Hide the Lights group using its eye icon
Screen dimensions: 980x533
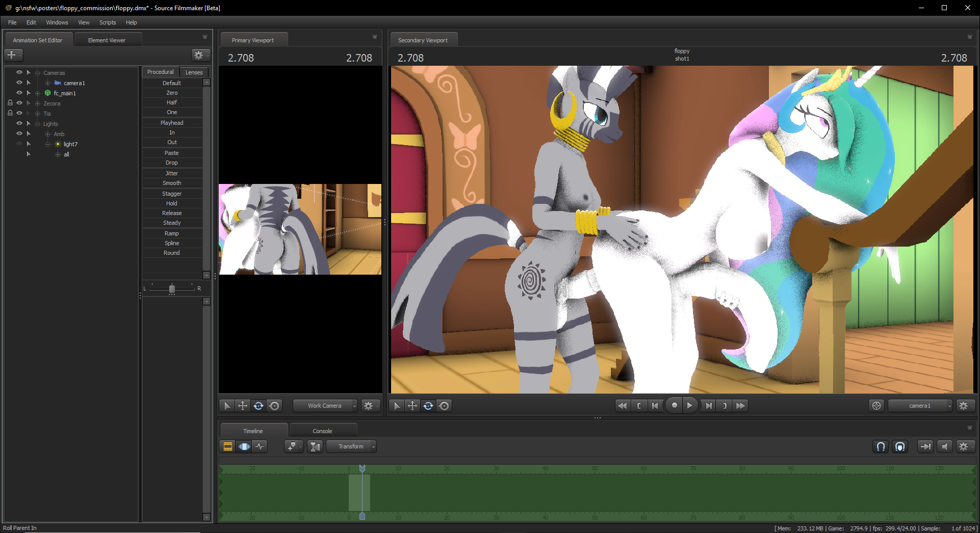click(x=19, y=123)
